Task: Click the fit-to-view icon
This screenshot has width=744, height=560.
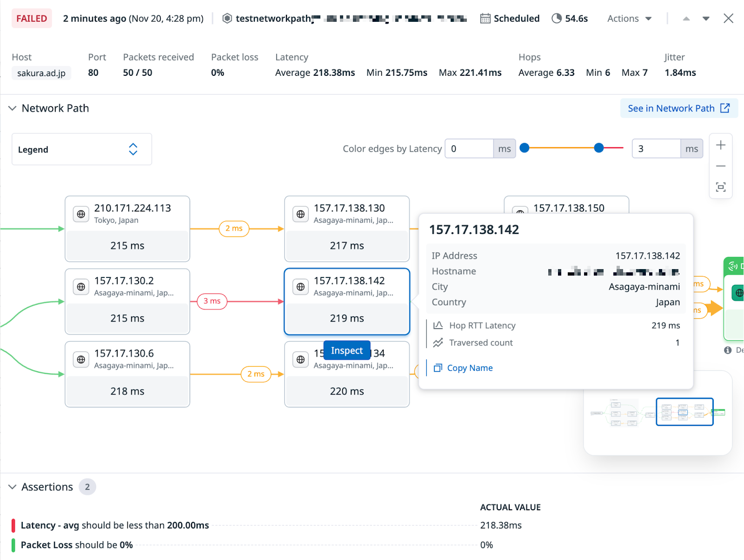Action: pos(720,187)
